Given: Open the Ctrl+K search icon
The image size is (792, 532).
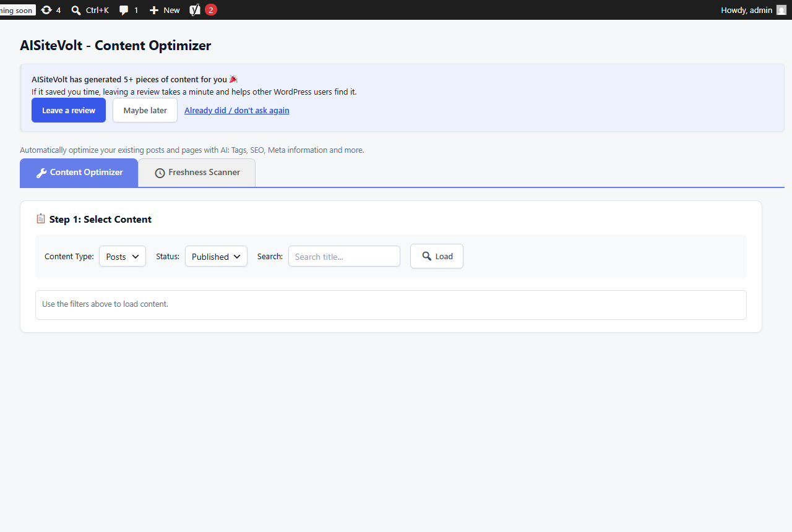Looking at the screenshot, I should tap(76, 10).
